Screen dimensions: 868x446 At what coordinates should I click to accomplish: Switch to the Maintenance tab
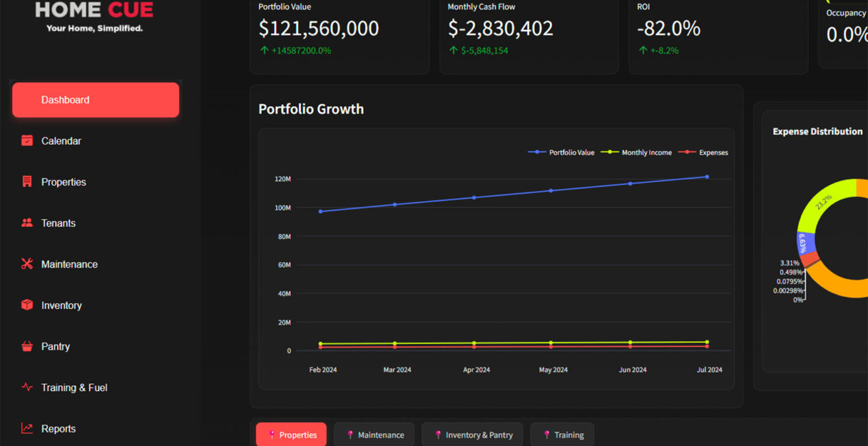(x=374, y=434)
